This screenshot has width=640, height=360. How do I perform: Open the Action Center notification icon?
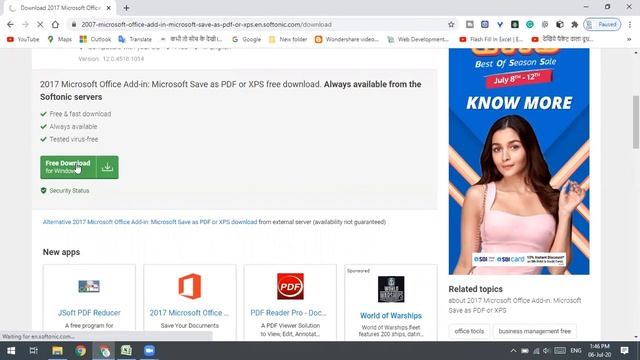(x=624, y=351)
